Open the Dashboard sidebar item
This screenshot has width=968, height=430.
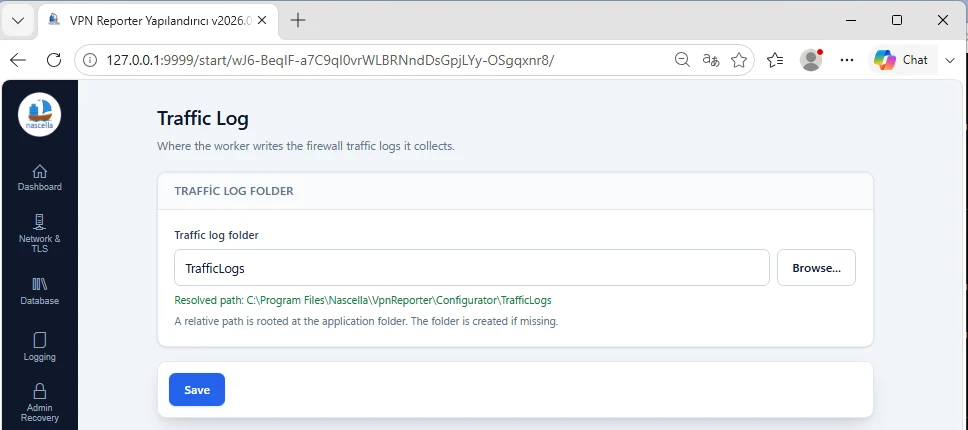40,178
